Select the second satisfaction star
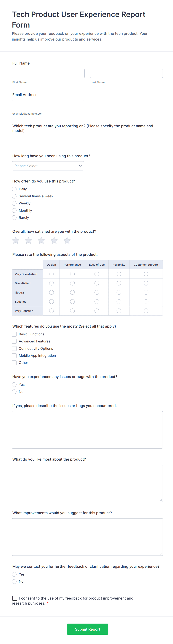 pyautogui.click(x=28, y=241)
